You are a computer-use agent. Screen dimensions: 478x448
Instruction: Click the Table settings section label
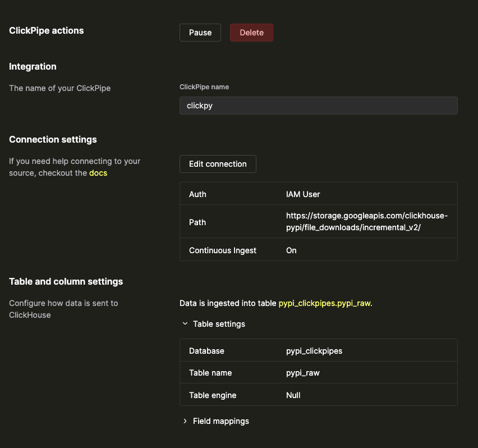pos(219,324)
